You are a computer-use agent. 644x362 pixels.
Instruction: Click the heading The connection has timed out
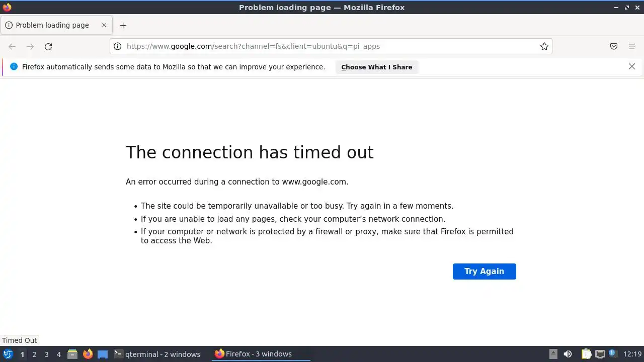pyautogui.click(x=250, y=152)
